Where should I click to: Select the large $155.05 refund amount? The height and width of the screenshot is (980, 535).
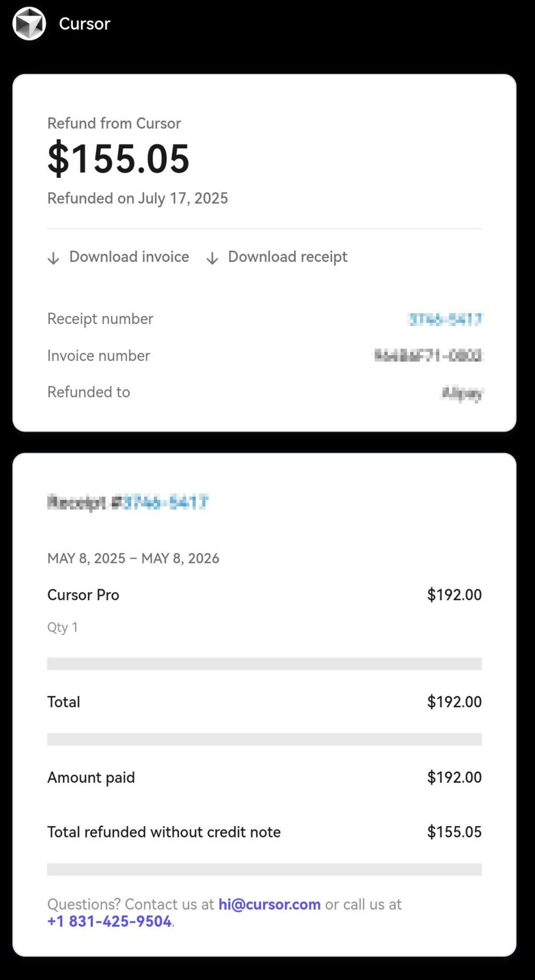[x=119, y=159]
